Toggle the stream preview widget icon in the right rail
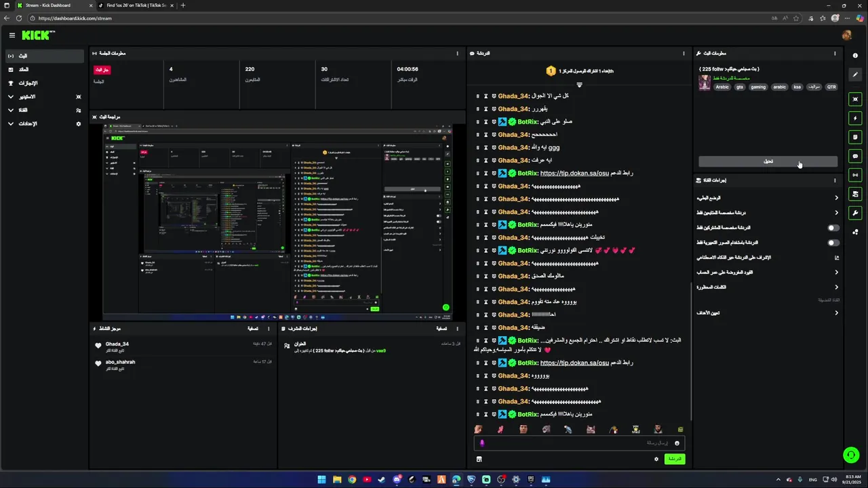The image size is (868, 488). click(855, 99)
